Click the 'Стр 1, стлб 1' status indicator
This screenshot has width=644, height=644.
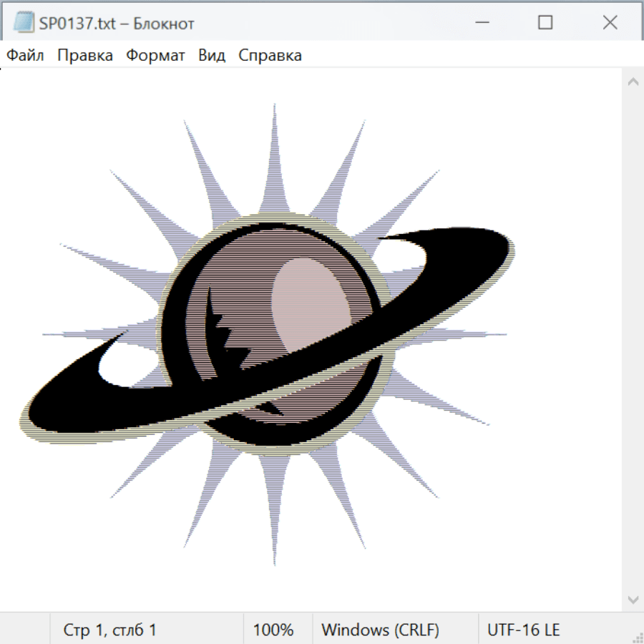[x=109, y=630]
